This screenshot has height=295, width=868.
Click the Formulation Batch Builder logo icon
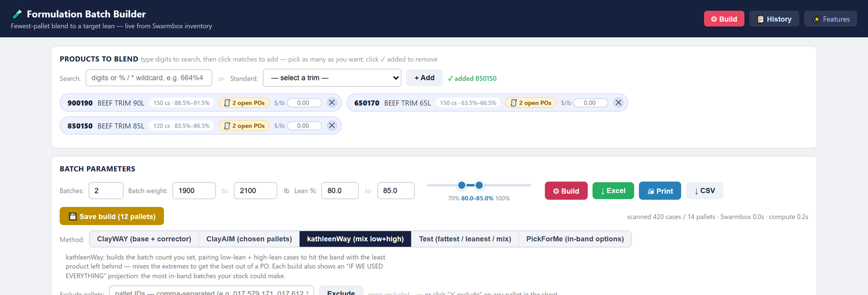pos(17,14)
